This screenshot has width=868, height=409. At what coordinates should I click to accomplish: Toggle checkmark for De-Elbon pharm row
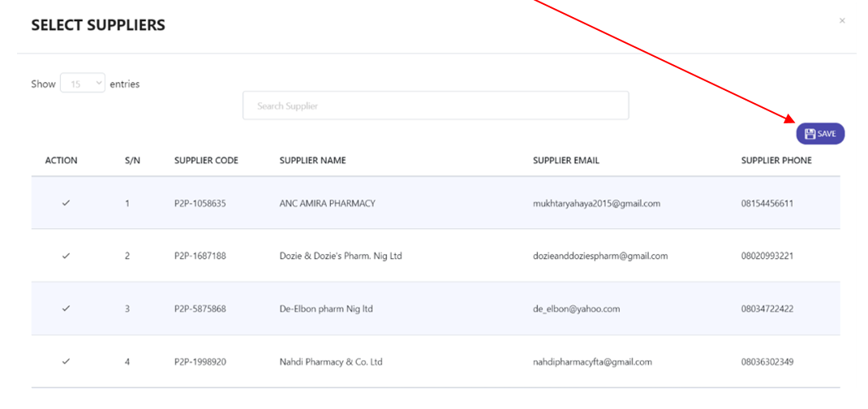(66, 309)
